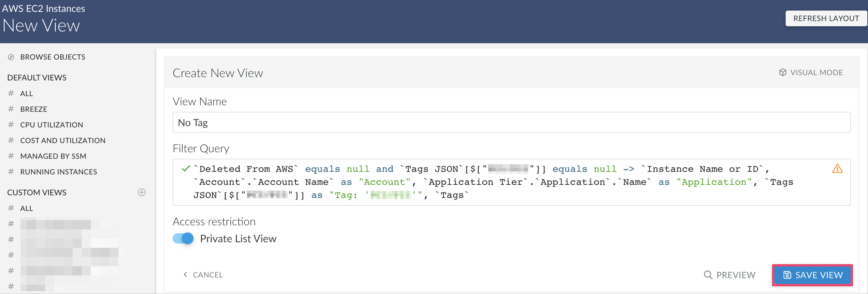Image resolution: width=868 pixels, height=294 pixels.
Task: Open the ALL view under Custom Views
Action: point(27,209)
